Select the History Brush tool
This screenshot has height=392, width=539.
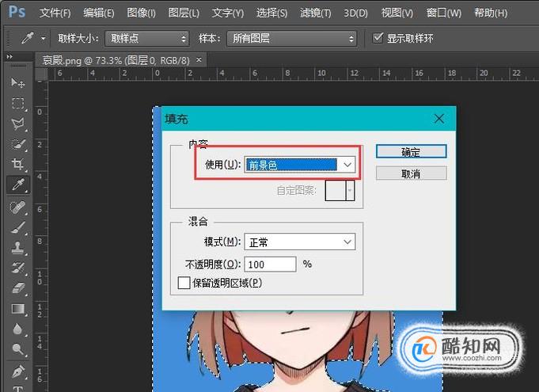coord(18,268)
